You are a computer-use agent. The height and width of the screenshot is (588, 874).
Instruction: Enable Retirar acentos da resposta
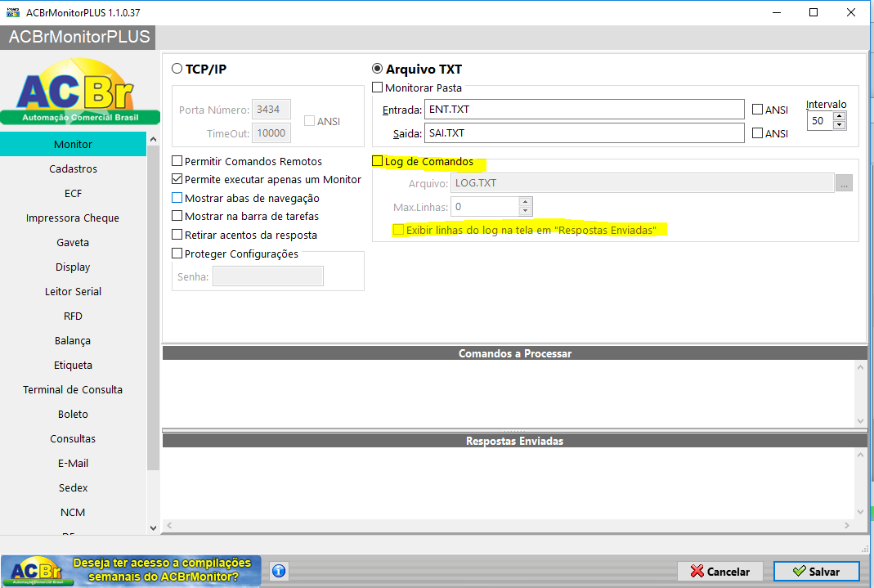tap(177, 235)
